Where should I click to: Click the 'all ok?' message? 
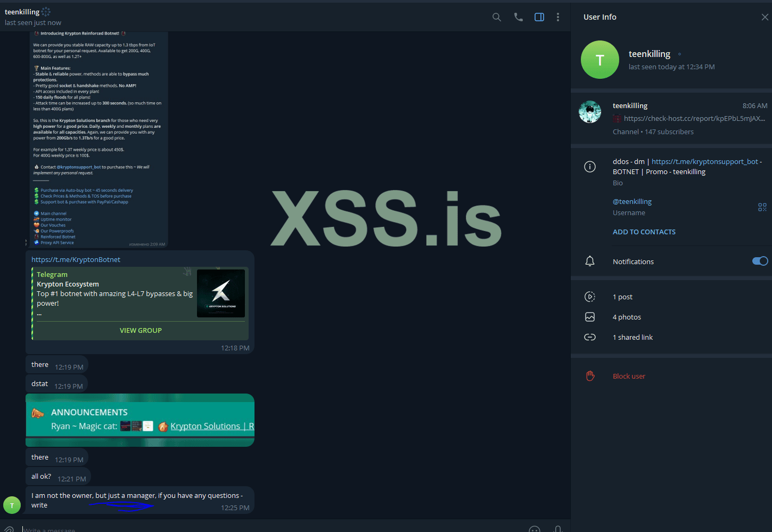point(58,477)
